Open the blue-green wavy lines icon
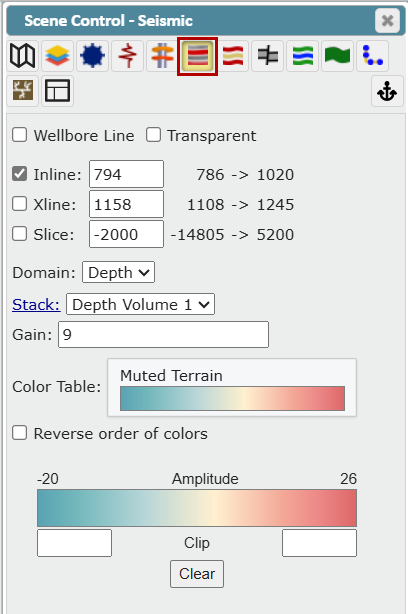Screen dimensions: 408x614 [303, 56]
